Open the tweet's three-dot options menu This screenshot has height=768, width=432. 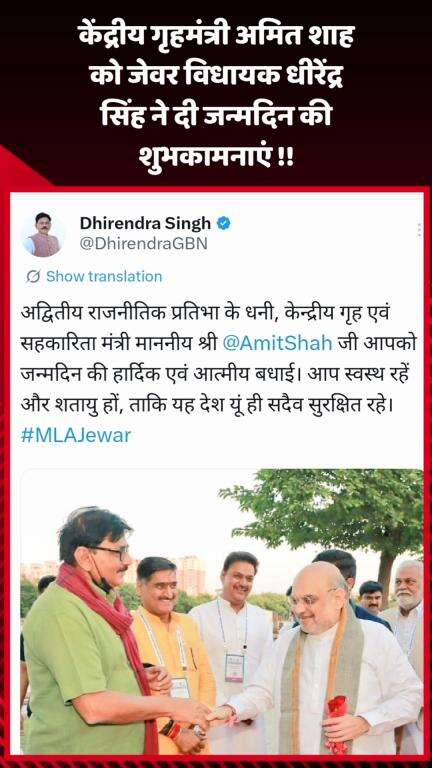(419, 230)
